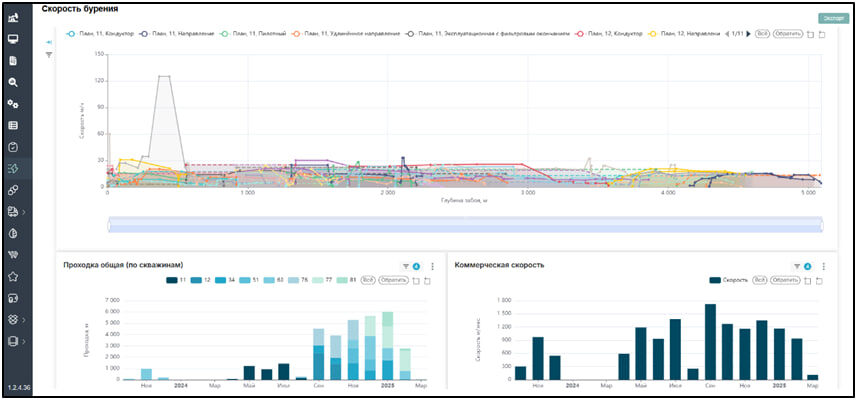
Task: Toggle well 77 in Проходка общая legend
Action: coord(324,280)
